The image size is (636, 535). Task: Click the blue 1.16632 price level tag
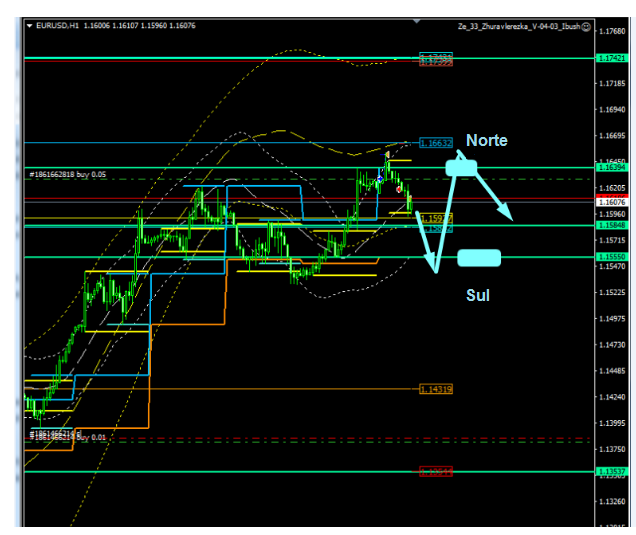coord(436,143)
